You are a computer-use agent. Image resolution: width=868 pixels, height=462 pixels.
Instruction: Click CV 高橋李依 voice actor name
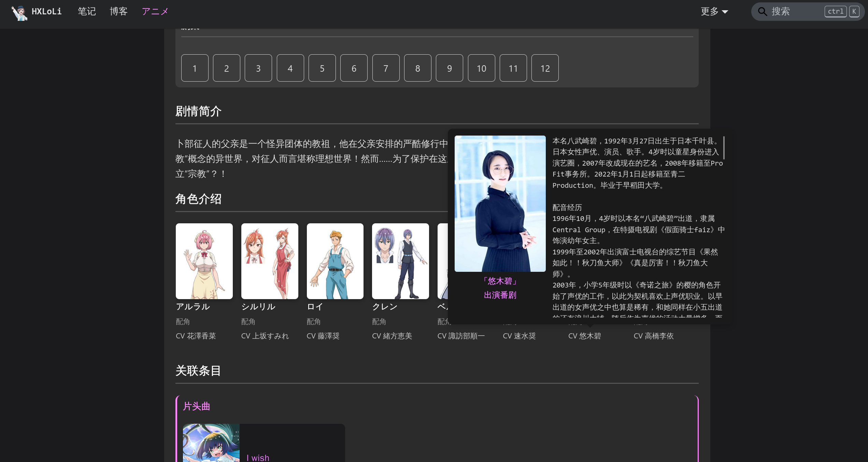[659, 336]
